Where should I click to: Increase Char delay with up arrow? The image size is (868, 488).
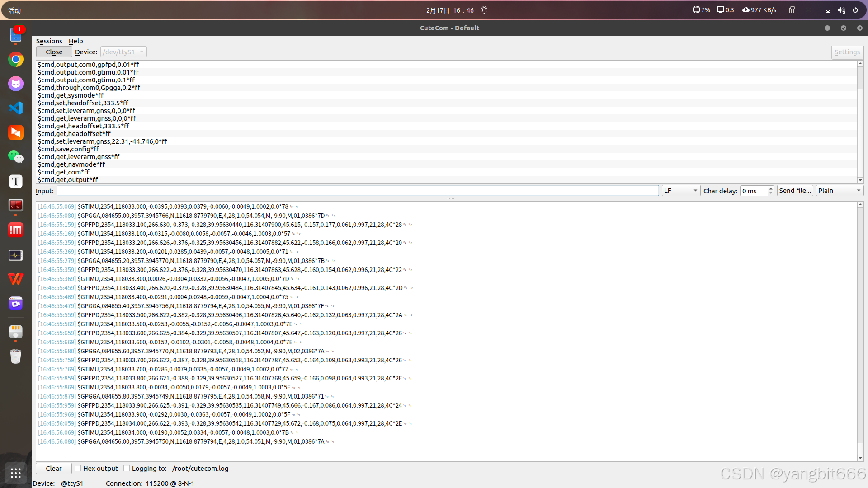click(x=771, y=188)
